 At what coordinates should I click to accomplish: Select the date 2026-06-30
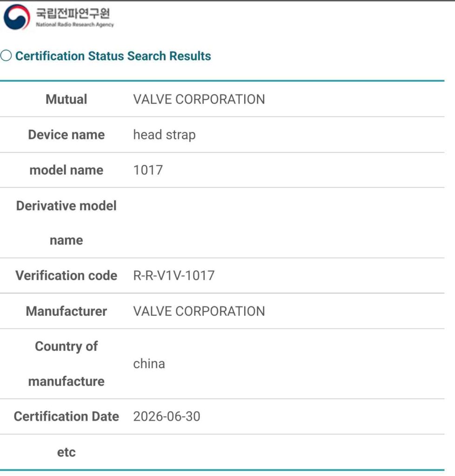click(x=167, y=416)
